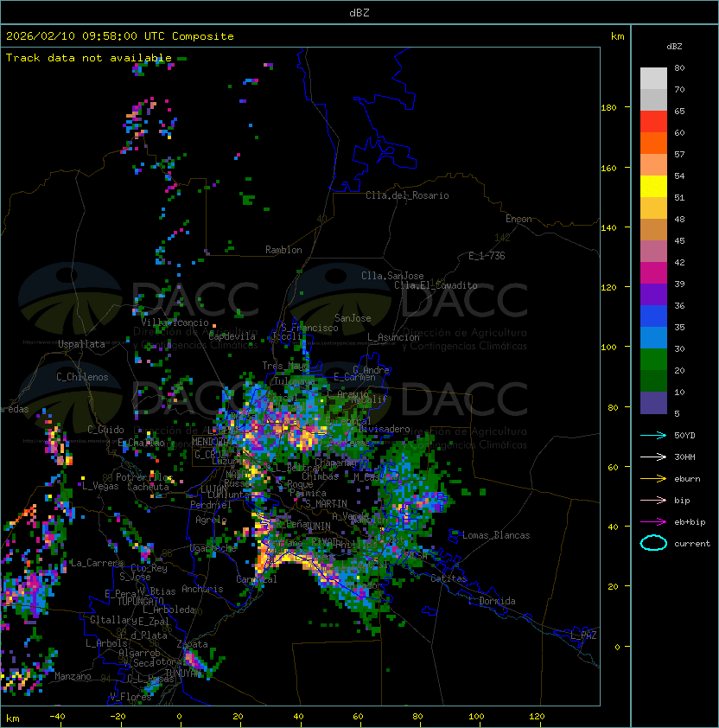Click the 'Ramblon' map label
Screen dimensions: 719x728
[283, 250]
